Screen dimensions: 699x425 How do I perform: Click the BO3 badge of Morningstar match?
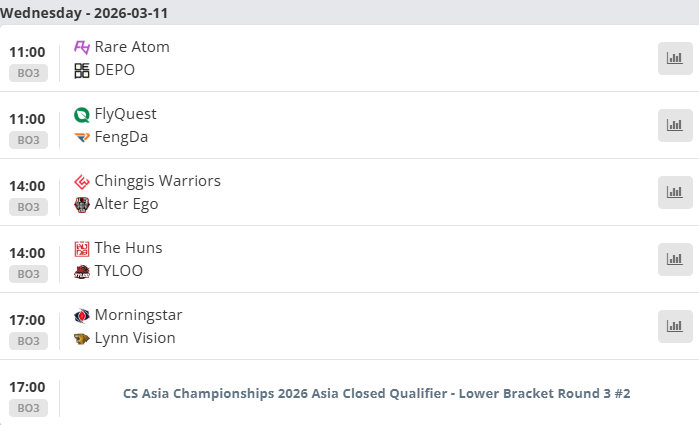pos(27,341)
